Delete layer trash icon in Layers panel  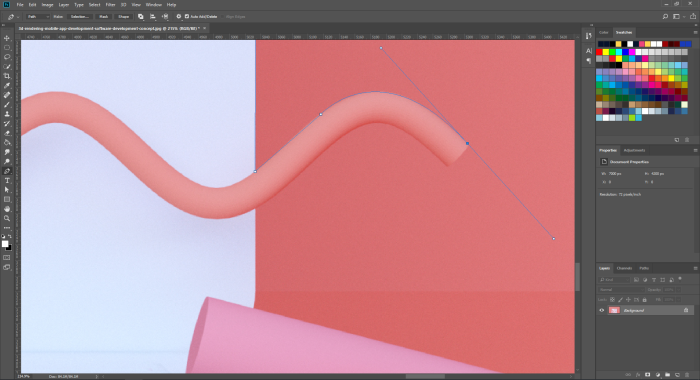click(687, 375)
